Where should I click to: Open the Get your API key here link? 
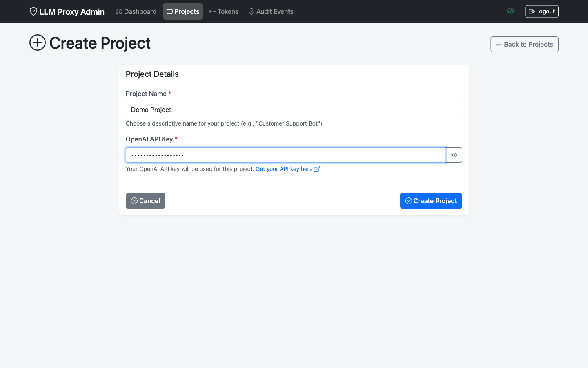(283, 168)
